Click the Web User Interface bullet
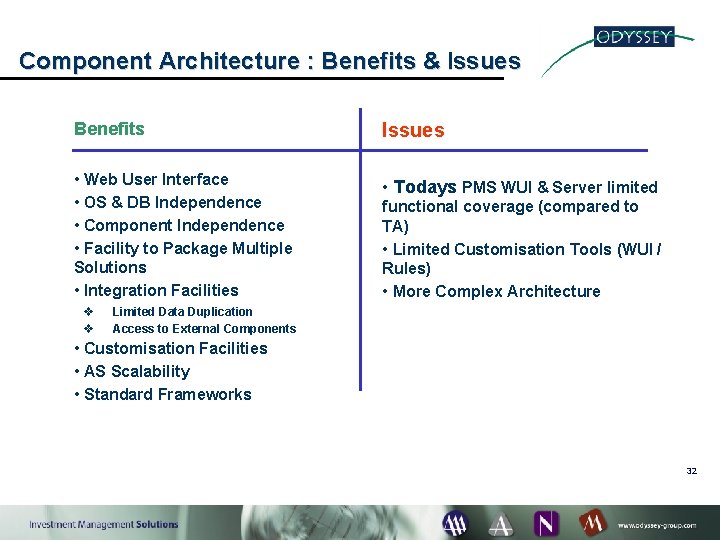This screenshot has height=540, width=720. point(152,179)
